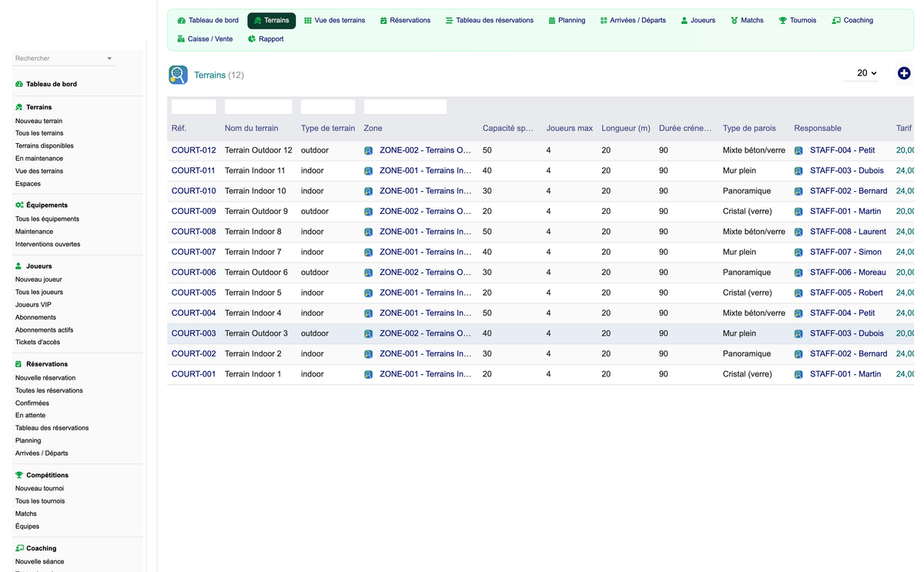924x572 pixels.
Task: Open STAFF-007 - Simon link
Action: coord(845,253)
